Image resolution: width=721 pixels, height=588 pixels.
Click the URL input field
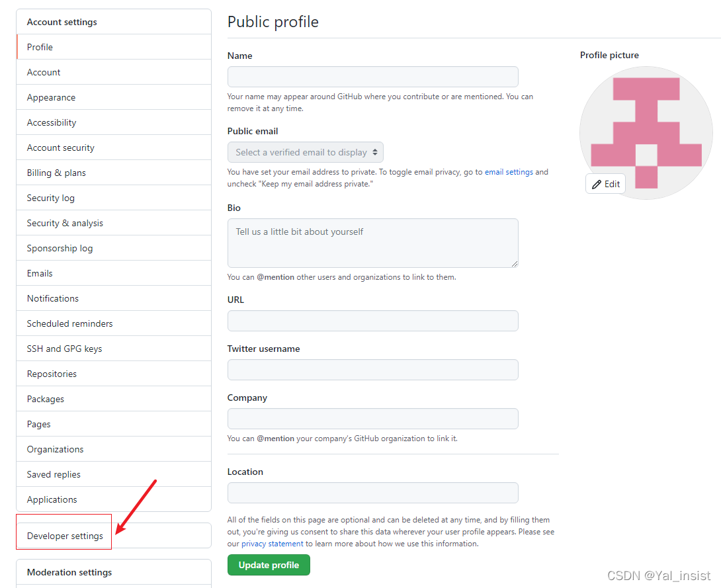point(373,321)
